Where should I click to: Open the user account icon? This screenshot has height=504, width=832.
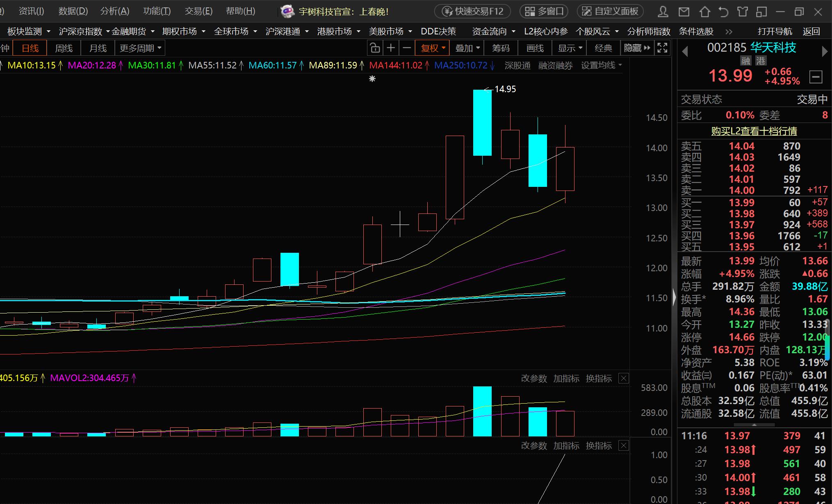[x=663, y=12]
